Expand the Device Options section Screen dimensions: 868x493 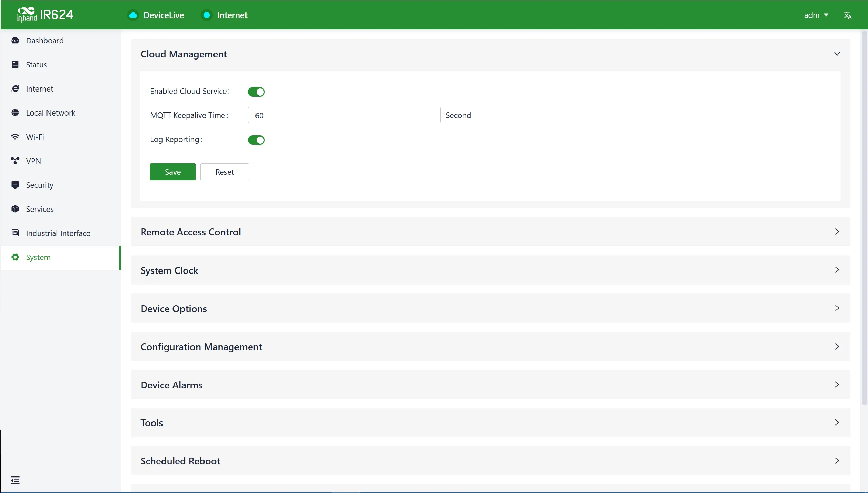pyautogui.click(x=490, y=308)
